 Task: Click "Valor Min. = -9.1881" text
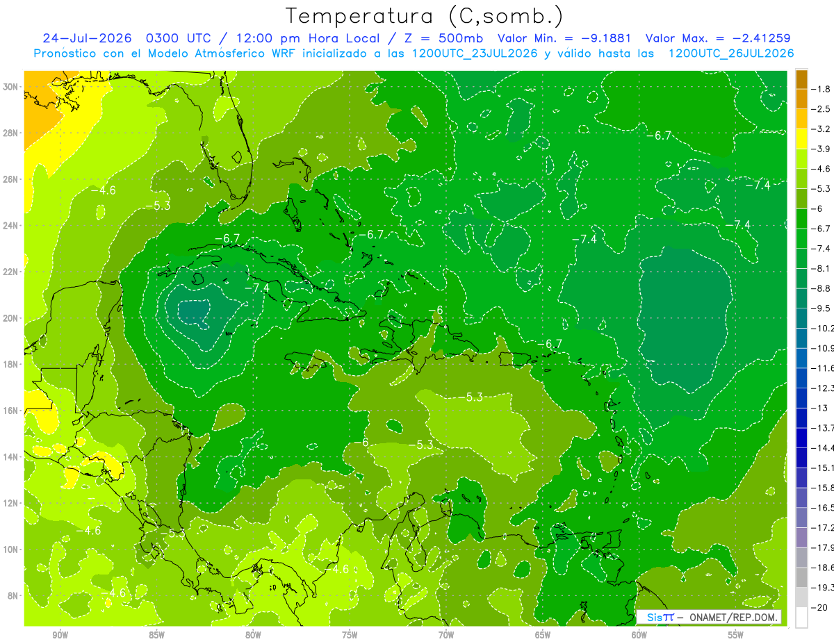point(564,38)
